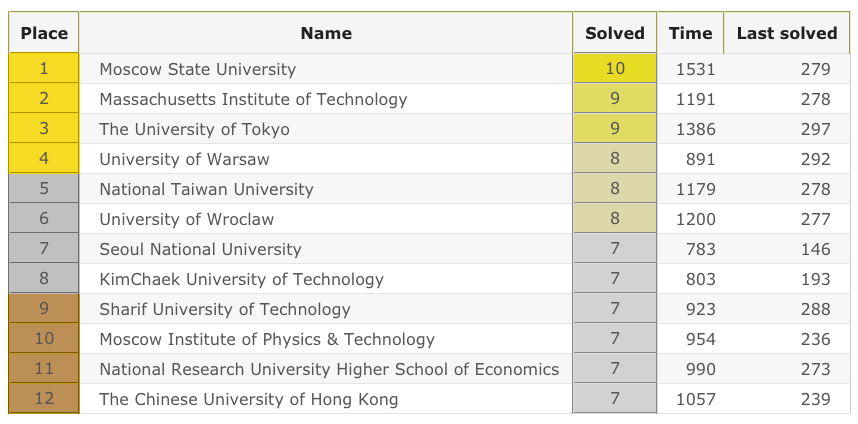Image resolution: width=858 pixels, height=424 pixels.
Task: Select KimChaek University of Technology
Action: [242, 279]
